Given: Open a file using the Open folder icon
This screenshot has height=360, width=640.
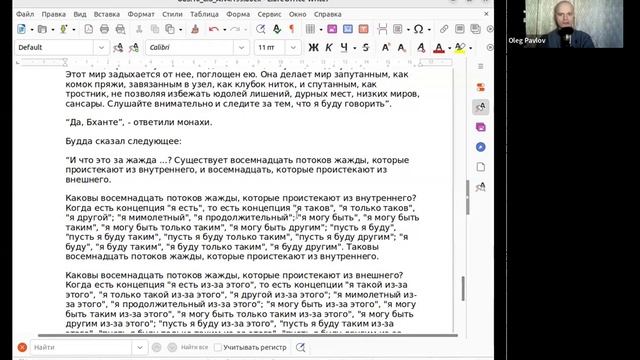Looking at the screenshot, I should click(42, 29).
